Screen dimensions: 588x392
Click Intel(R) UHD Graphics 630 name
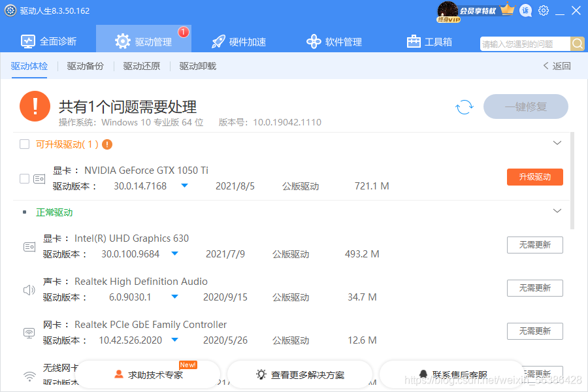pyautogui.click(x=131, y=238)
